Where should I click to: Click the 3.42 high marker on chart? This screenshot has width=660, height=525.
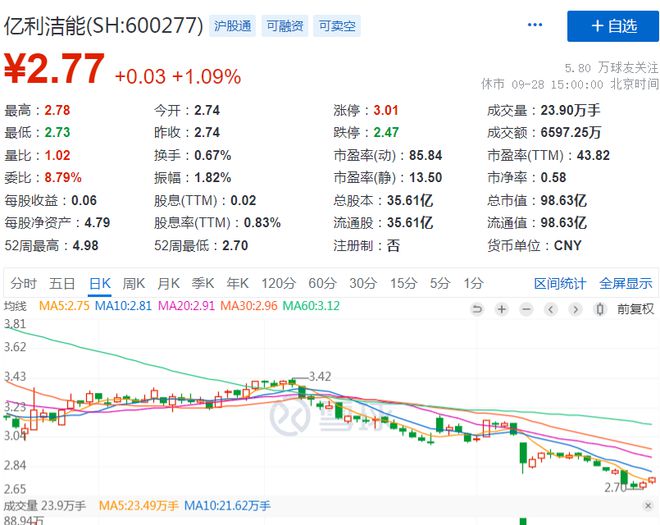pos(319,376)
